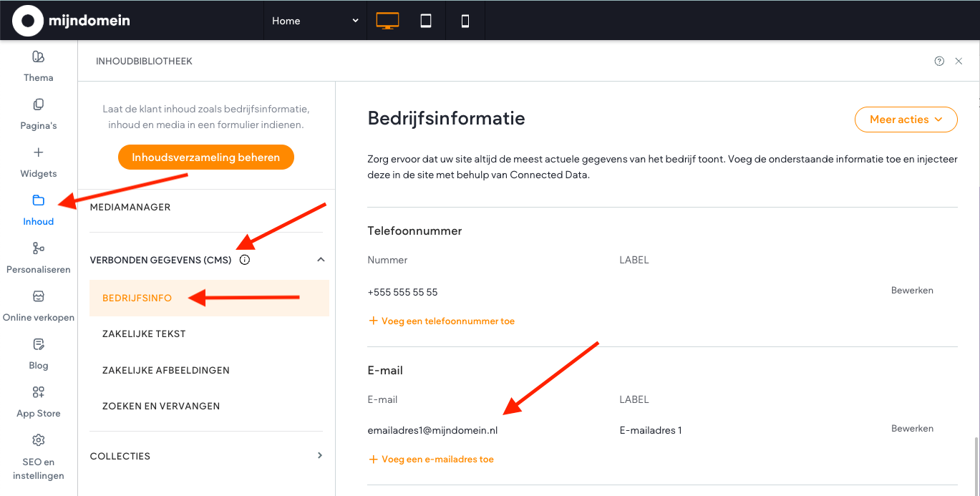
Task: Open the Meer acties dropdown
Action: 906,120
